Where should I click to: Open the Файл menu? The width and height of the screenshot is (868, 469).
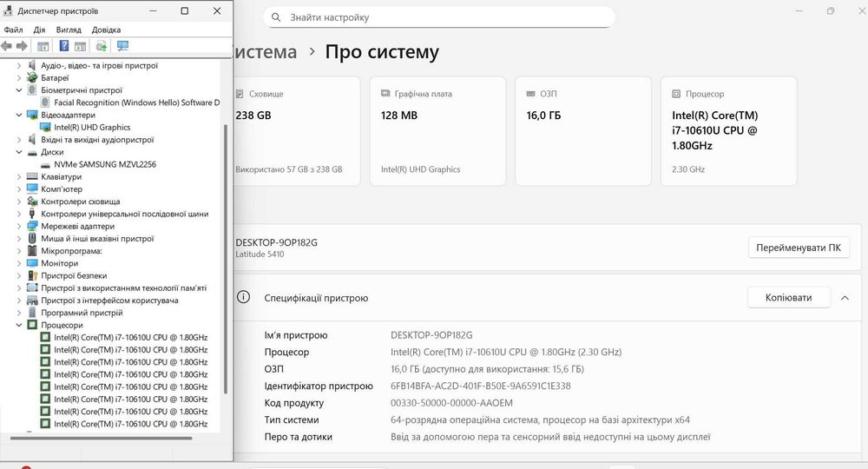coord(13,30)
